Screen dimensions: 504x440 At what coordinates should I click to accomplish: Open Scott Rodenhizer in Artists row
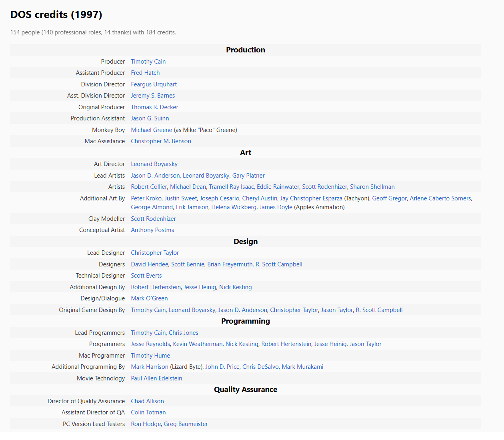click(324, 187)
